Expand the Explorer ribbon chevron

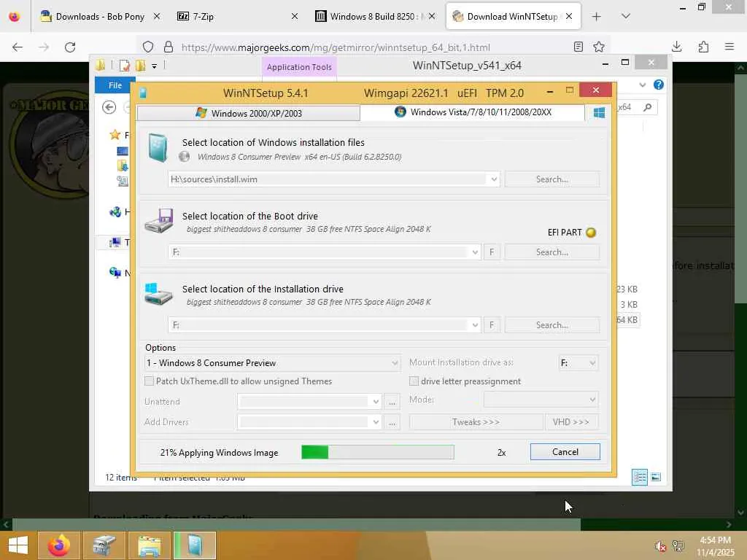pyautogui.click(x=643, y=85)
